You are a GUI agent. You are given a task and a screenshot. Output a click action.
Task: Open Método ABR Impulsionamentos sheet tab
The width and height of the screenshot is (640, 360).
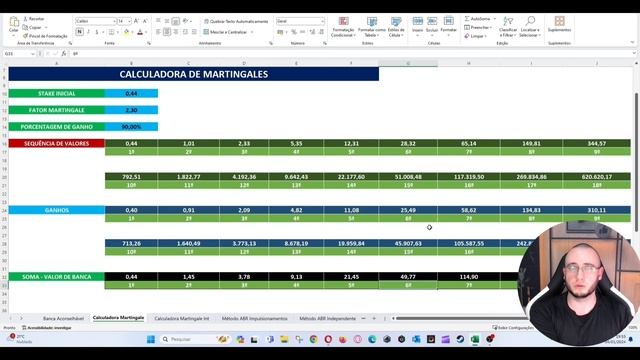pos(254,318)
